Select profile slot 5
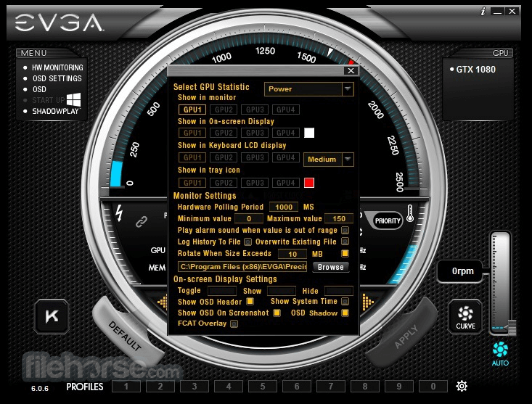This screenshot has height=404, width=532. click(262, 387)
